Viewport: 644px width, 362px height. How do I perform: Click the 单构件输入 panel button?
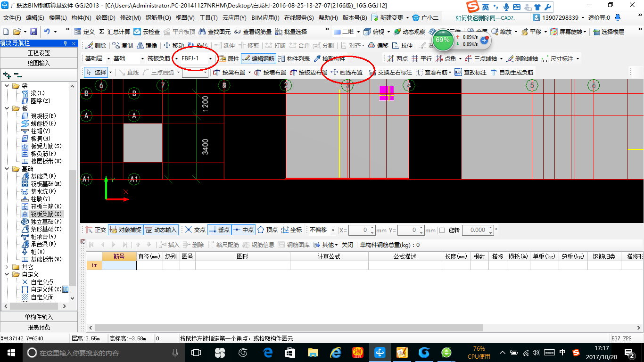click(39, 317)
